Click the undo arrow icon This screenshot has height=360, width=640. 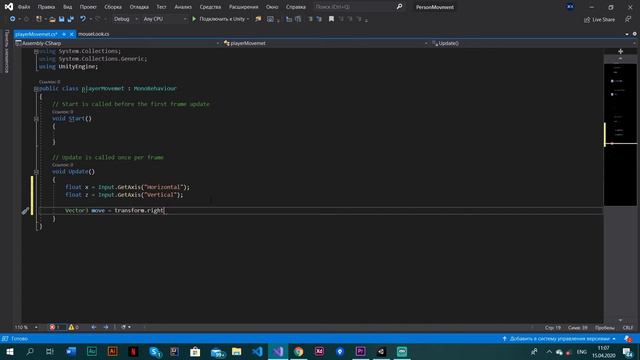coord(83,19)
